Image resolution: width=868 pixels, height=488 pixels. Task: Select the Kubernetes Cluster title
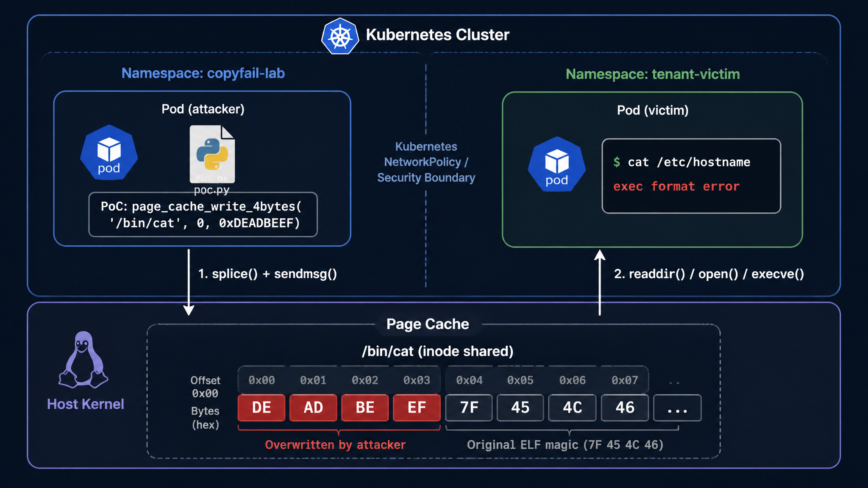[437, 35]
